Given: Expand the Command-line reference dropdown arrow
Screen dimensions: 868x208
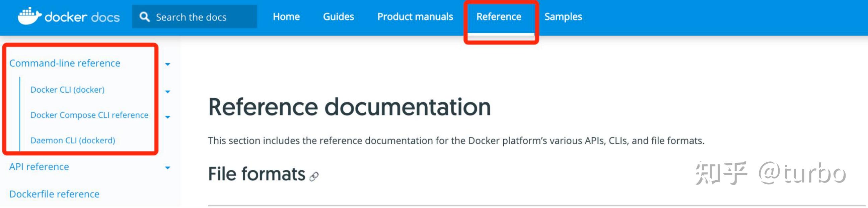Looking at the screenshot, I should (x=167, y=64).
